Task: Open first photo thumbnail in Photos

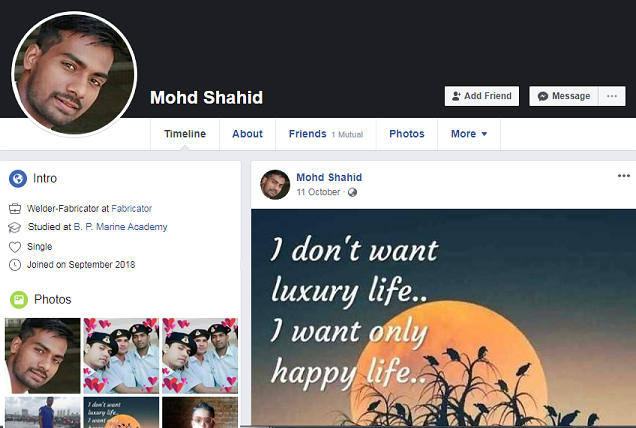Action: 43,356
